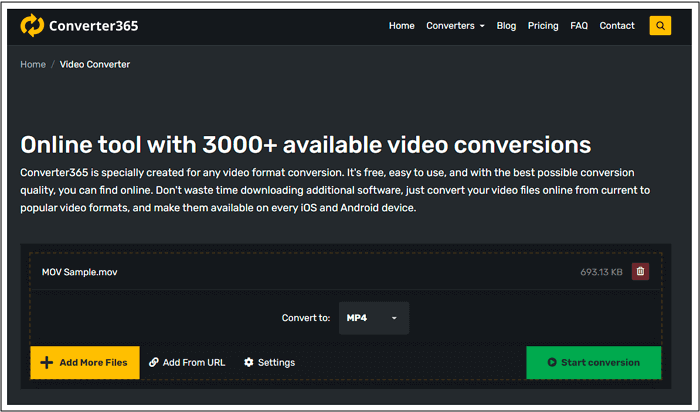The height and width of the screenshot is (412, 700).
Task: Open the Pricing page
Action: [x=543, y=26]
